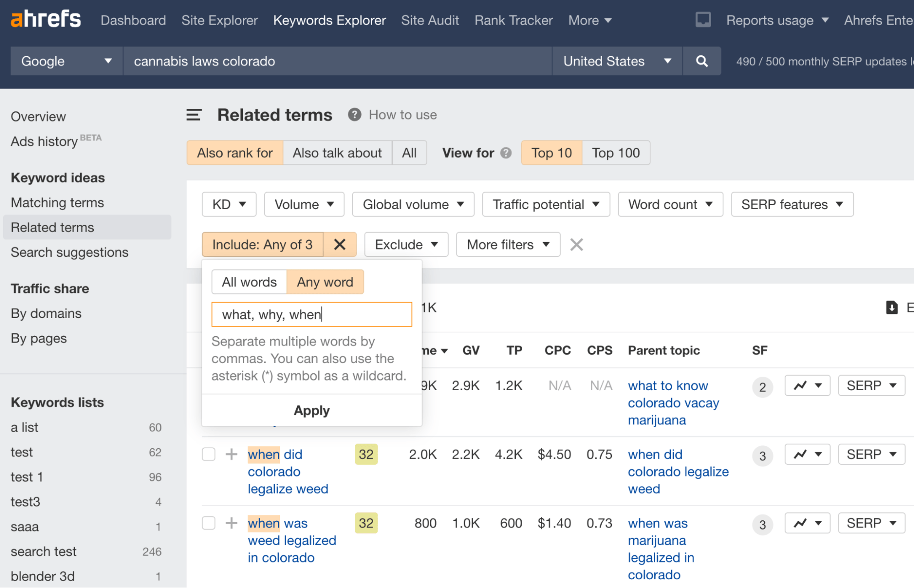914x588 pixels.
Task: Click the question mark icon next to Related terms
Action: pos(353,115)
